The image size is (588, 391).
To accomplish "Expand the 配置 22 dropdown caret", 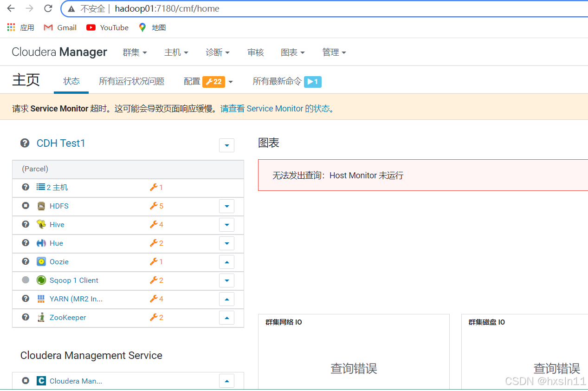I will tap(231, 82).
